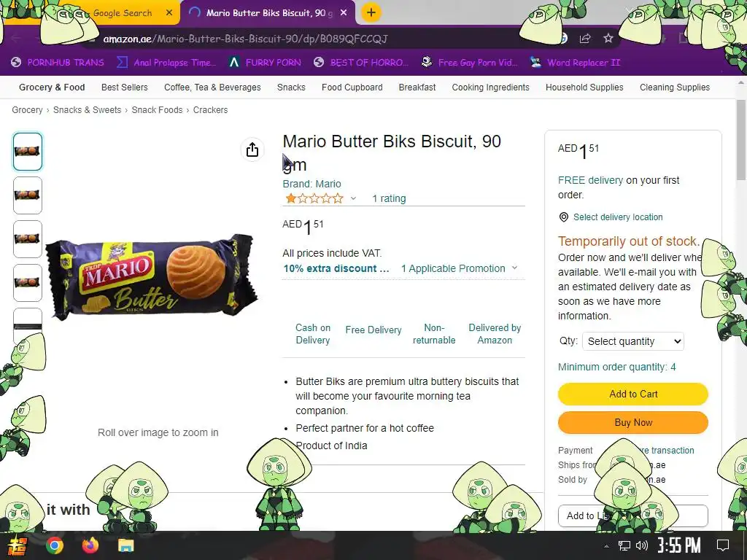Click the share icon above product image
Image resolution: width=747 pixels, height=560 pixels.
click(x=252, y=149)
